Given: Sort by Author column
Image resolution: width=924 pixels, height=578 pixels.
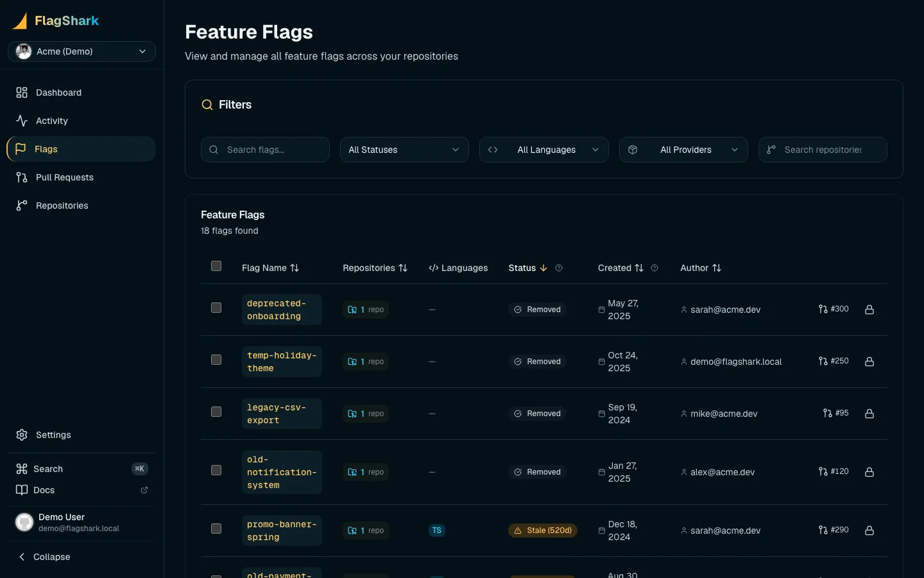Looking at the screenshot, I should point(701,268).
